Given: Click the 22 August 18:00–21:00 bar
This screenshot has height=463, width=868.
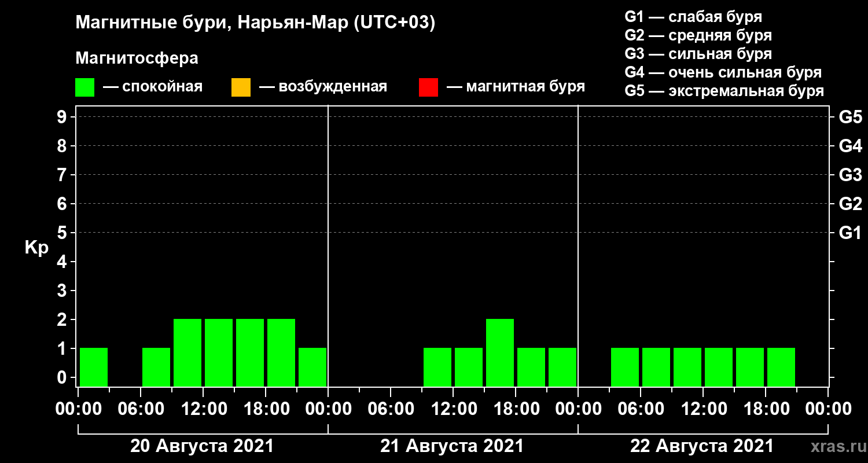Looking at the screenshot, I should (x=781, y=367).
